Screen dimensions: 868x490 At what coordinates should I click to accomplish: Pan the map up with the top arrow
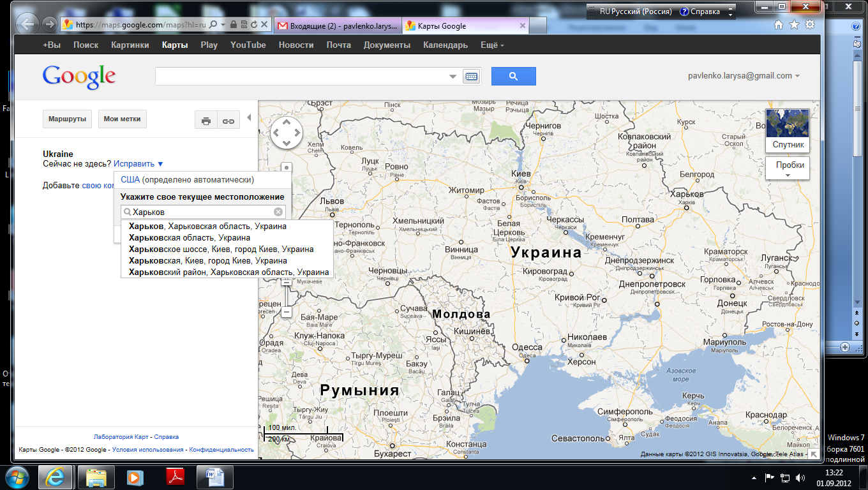click(287, 122)
